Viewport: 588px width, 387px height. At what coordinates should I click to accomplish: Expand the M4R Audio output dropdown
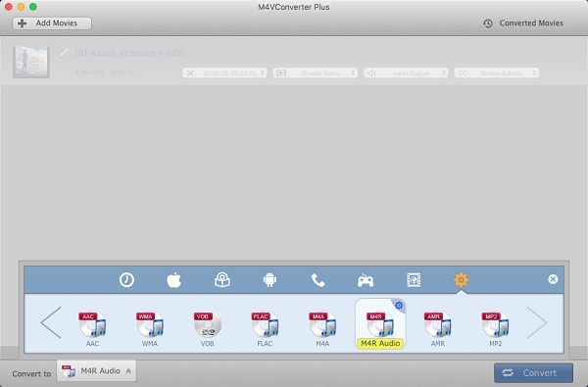pos(96,371)
